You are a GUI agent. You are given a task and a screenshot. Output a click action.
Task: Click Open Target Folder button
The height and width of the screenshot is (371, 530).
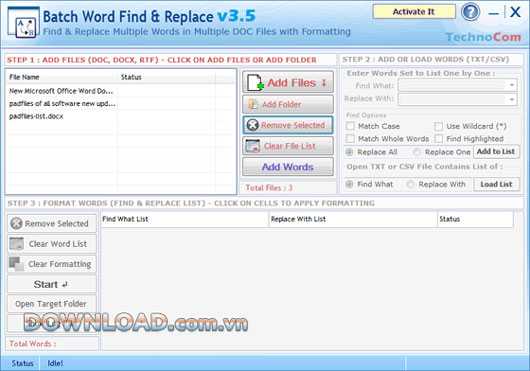52,304
